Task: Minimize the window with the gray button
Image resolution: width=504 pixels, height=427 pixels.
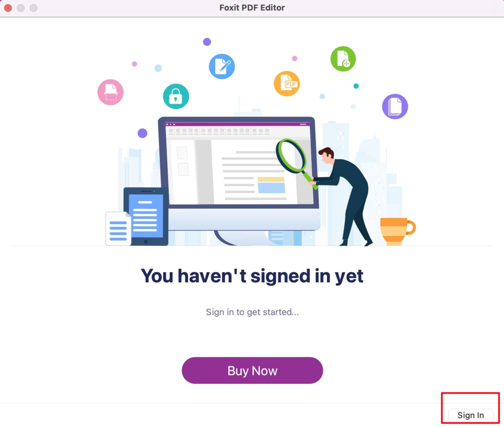Action: pyautogui.click(x=21, y=8)
